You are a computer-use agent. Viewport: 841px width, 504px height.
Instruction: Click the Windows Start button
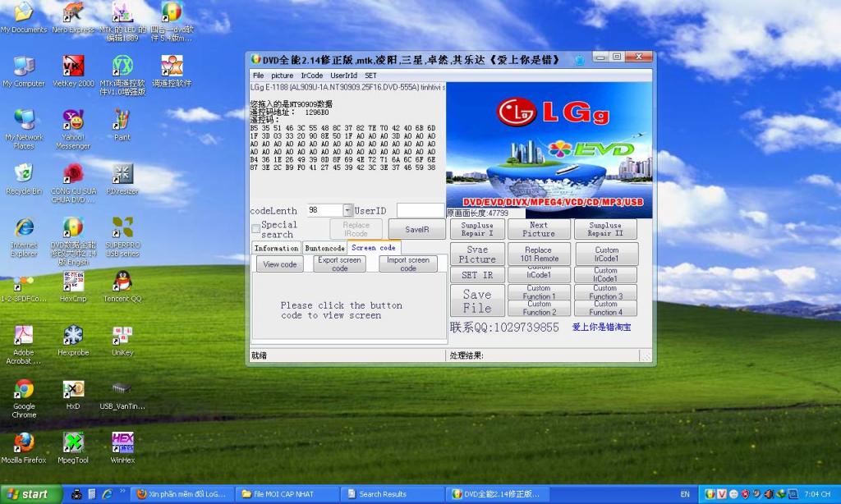pos(31,494)
